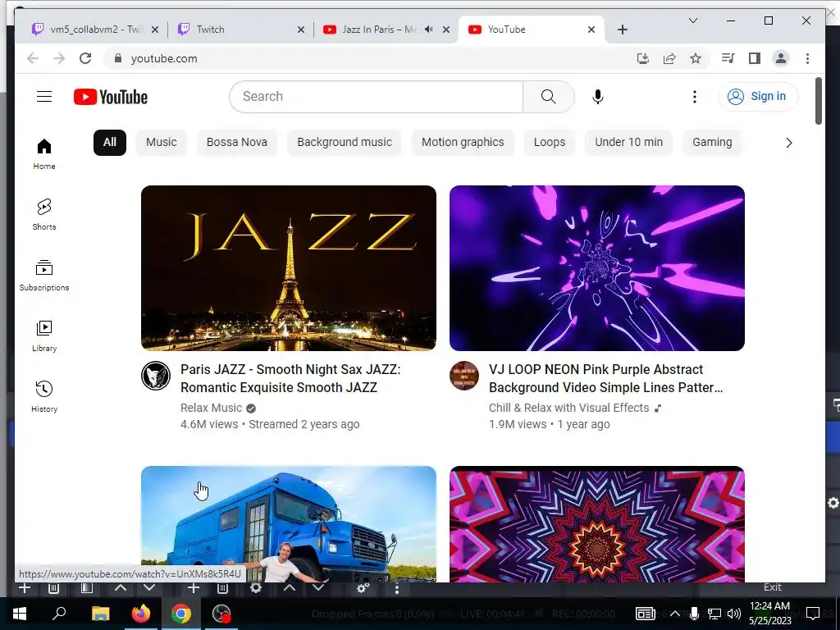The height and width of the screenshot is (630, 840).
Task: Open Chill & Relax with Visual Effects channel link
Action: [568, 408]
